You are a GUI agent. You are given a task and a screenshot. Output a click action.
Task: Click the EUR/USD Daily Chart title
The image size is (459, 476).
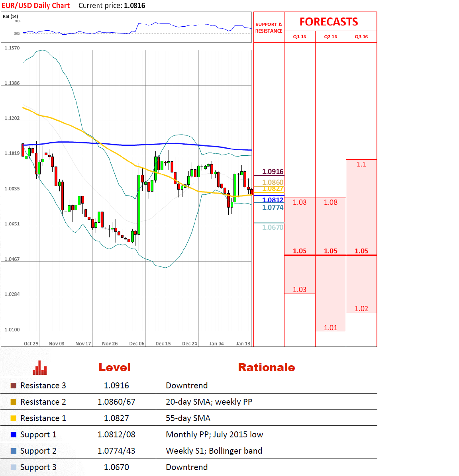(x=36, y=6)
